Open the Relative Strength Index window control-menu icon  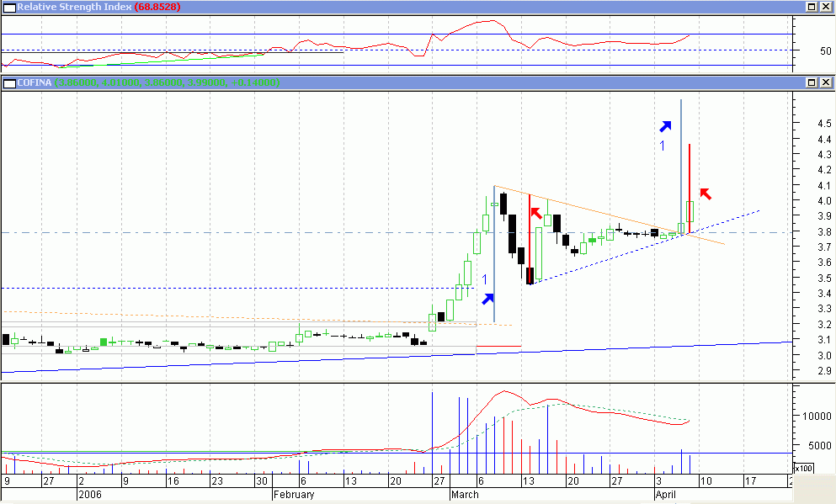(x=9, y=8)
